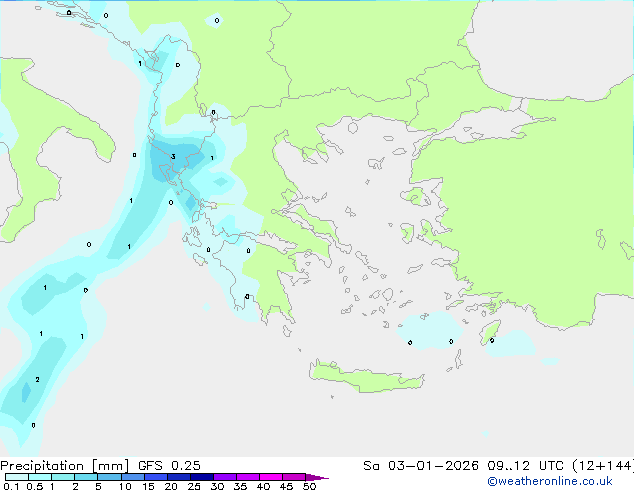Click the "35" legend label
634x490 pixels.
(x=240, y=486)
